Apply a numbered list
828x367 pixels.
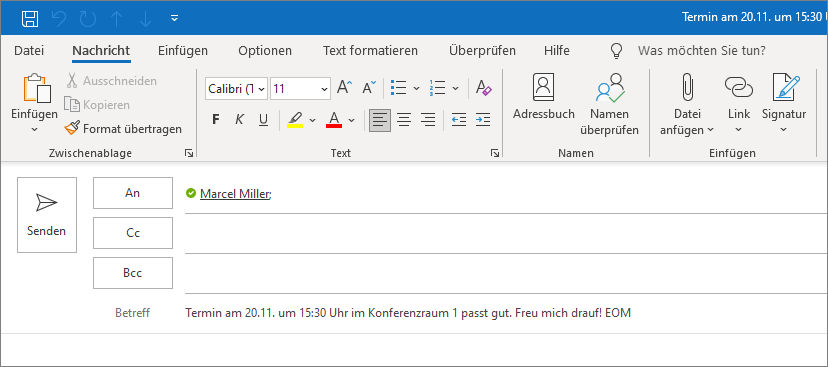click(438, 88)
